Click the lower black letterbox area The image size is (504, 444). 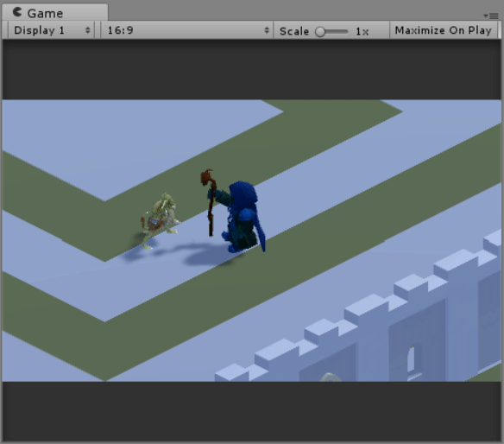point(252,411)
